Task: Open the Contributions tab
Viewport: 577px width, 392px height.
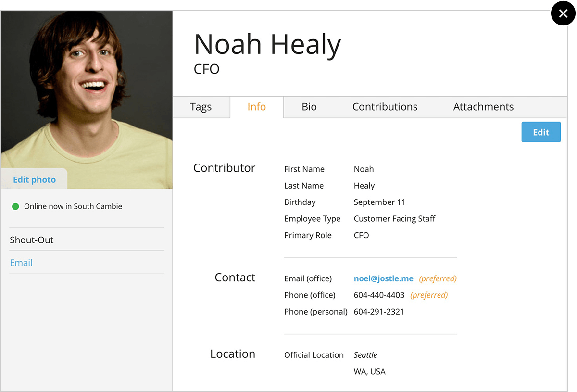Action: click(x=385, y=107)
